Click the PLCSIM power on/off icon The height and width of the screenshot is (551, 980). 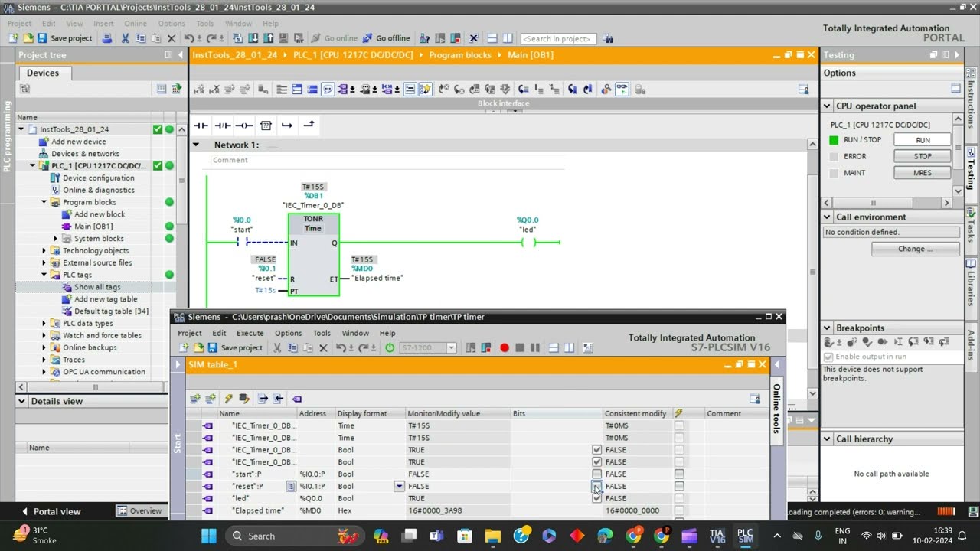point(390,347)
